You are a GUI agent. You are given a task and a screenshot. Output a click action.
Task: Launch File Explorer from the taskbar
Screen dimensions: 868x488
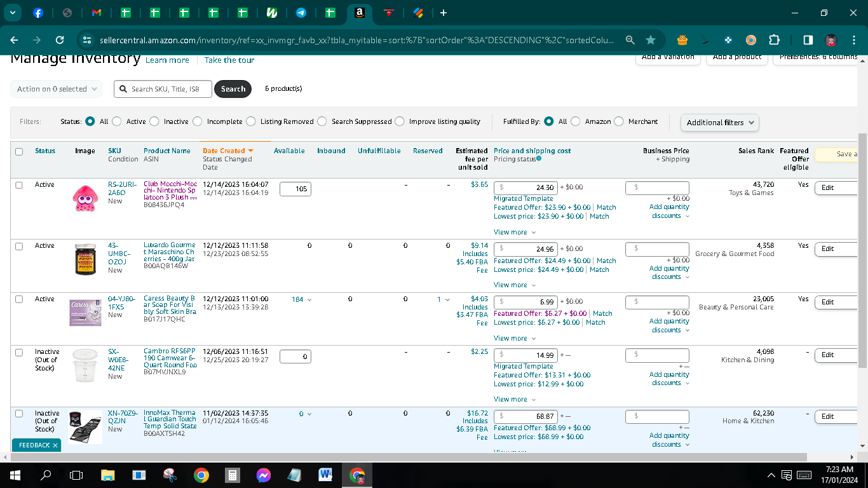pos(108,475)
